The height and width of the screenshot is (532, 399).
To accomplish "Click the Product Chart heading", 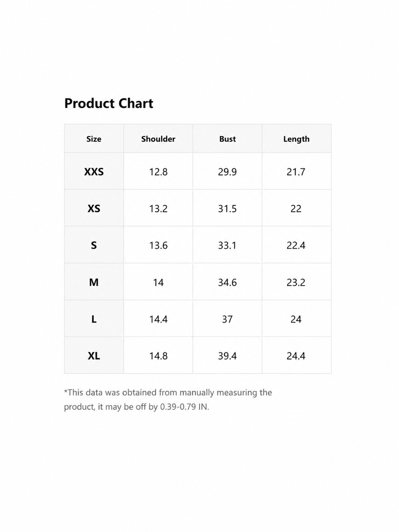I will point(109,103).
